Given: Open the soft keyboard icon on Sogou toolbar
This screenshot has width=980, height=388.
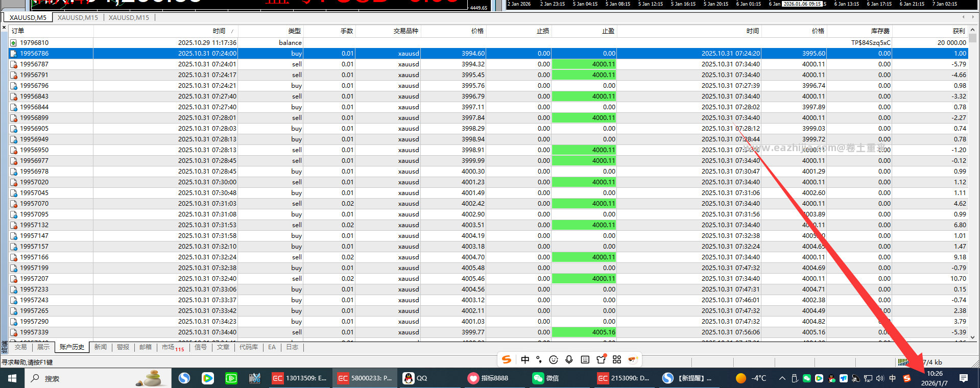Looking at the screenshot, I should coord(585,360).
